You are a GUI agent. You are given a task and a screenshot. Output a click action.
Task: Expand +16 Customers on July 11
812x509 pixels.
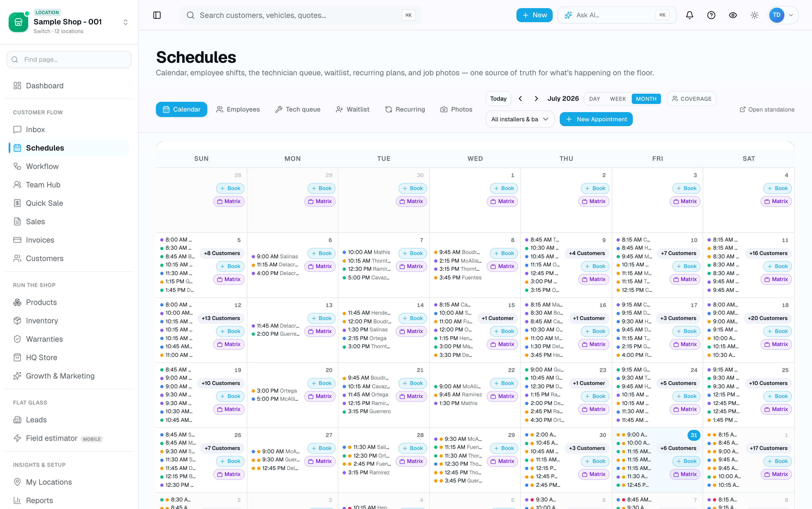tap(768, 253)
